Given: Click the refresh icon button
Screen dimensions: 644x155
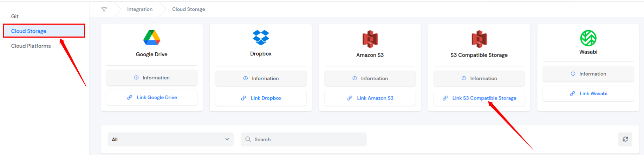Looking at the screenshot, I should [625, 139].
